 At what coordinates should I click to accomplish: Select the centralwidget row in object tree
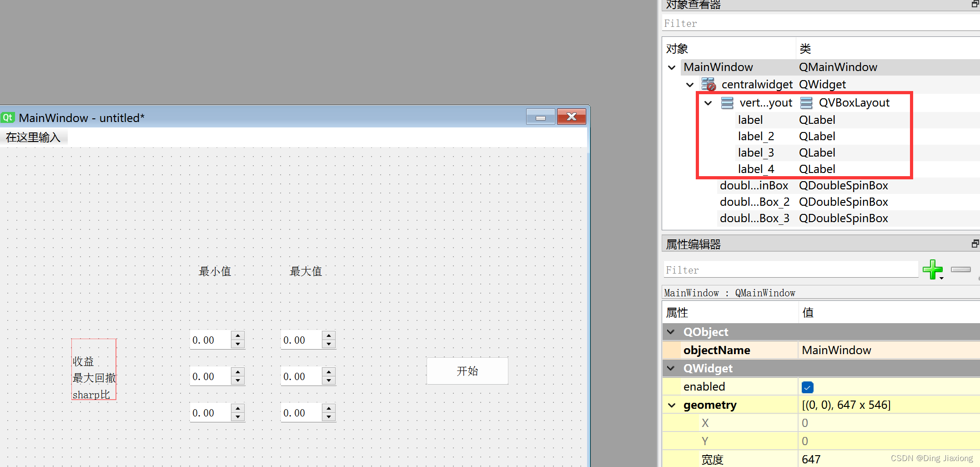coord(839,85)
